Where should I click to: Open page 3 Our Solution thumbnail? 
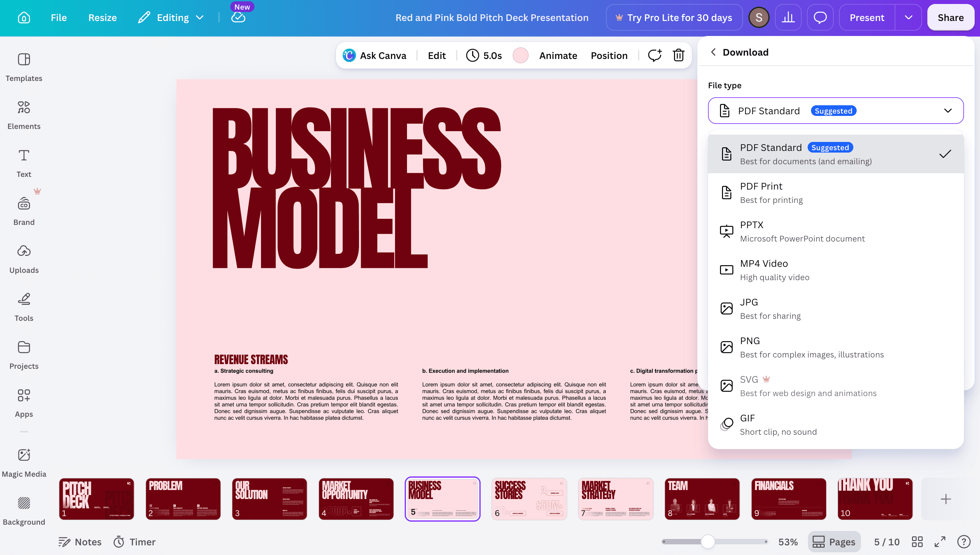tap(270, 499)
